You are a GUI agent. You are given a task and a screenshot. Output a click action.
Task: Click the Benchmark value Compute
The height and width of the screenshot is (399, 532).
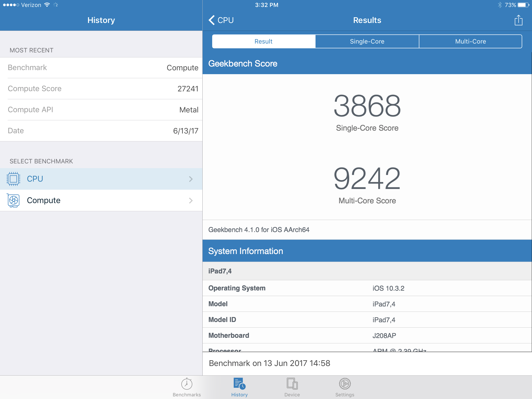click(182, 68)
